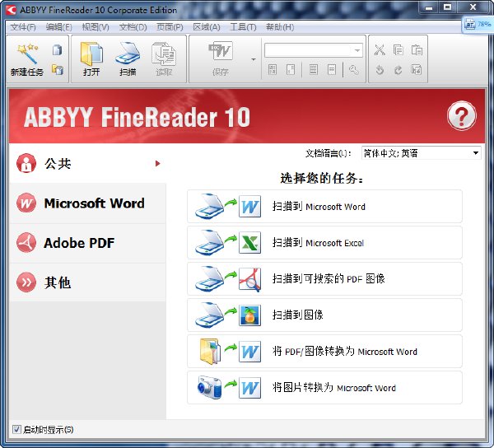Open the 文件(F) menu
The height and width of the screenshot is (448, 494).
(23, 27)
